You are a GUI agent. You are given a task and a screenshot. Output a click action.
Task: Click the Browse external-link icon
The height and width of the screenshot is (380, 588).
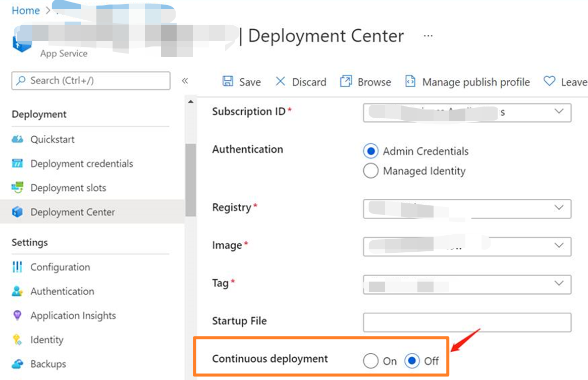346,82
